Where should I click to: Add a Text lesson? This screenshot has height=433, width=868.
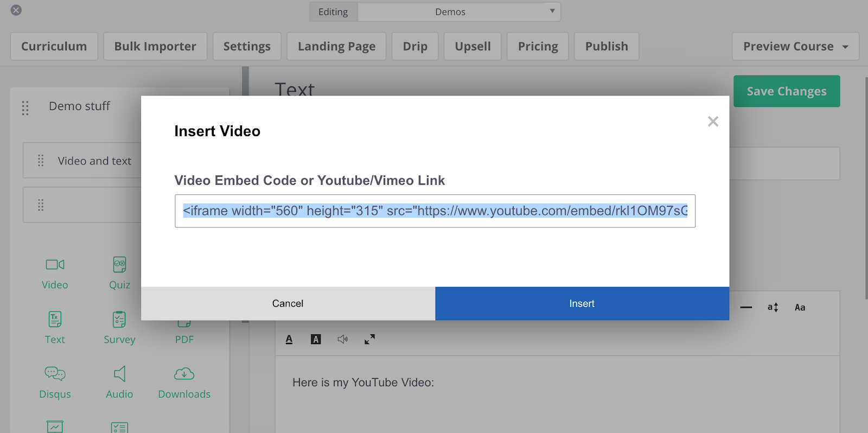55,328
